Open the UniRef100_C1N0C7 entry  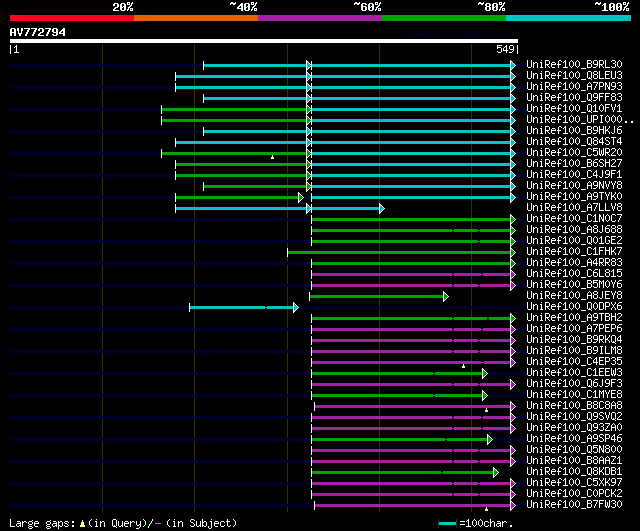point(574,219)
